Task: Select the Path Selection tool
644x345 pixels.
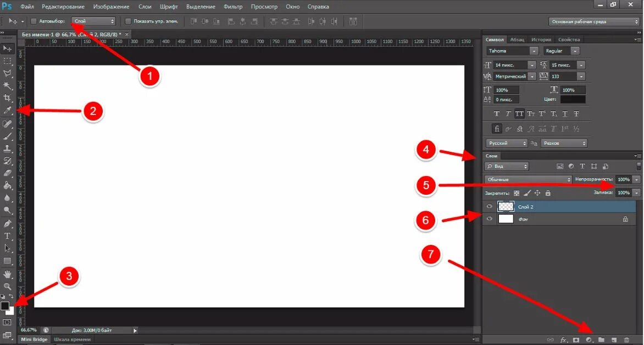Action: 7,248
